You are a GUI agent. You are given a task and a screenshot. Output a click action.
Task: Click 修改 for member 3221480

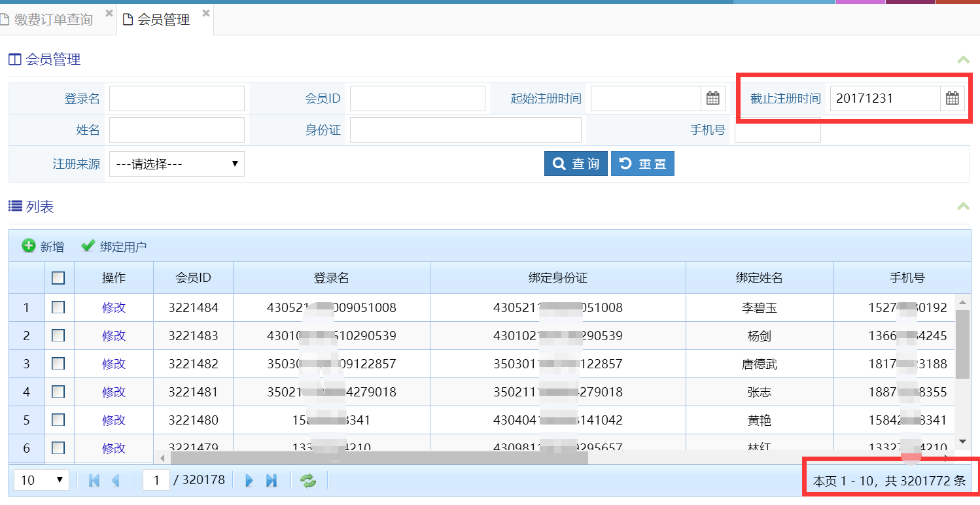tap(114, 420)
